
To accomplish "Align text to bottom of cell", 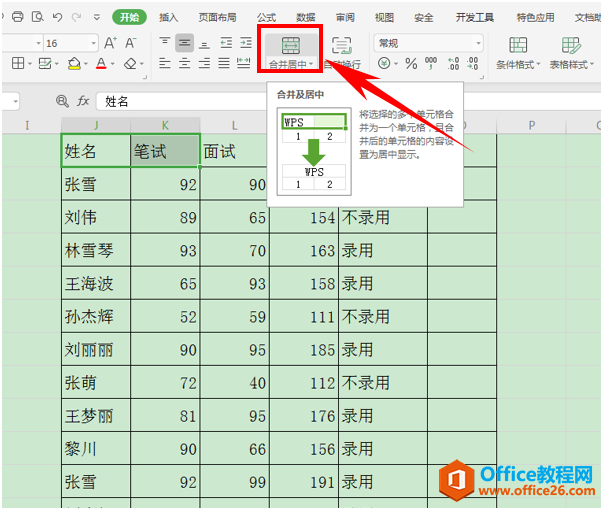I will click(205, 43).
